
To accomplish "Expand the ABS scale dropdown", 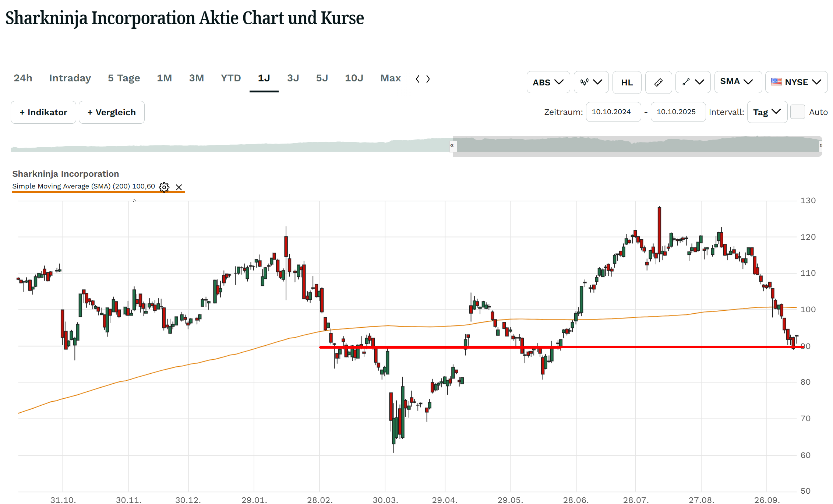I will pyautogui.click(x=548, y=82).
